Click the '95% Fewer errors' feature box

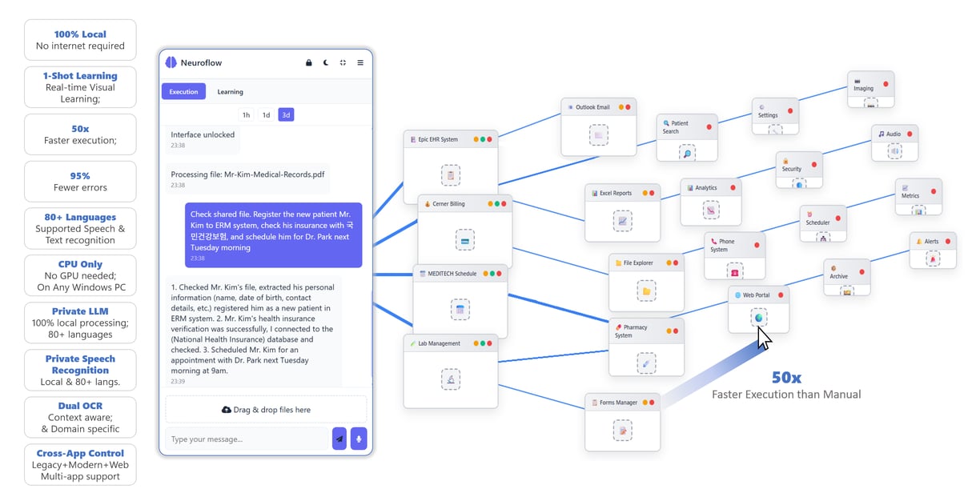80,182
